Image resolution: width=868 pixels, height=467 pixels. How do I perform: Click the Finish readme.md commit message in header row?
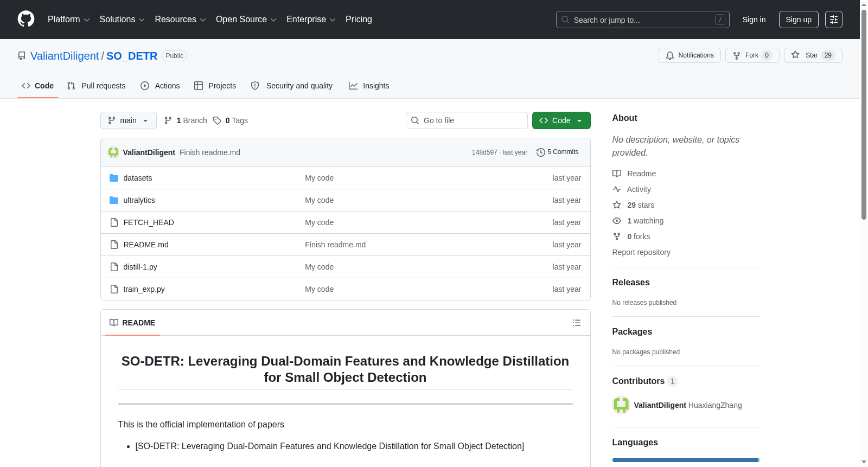(x=210, y=152)
